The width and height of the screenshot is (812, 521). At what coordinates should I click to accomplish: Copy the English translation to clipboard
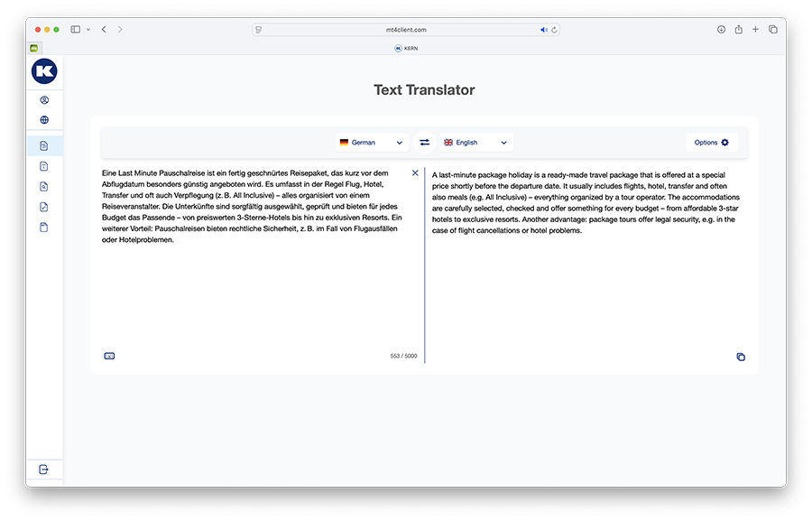pyautogui.click(x=741, y=357)
